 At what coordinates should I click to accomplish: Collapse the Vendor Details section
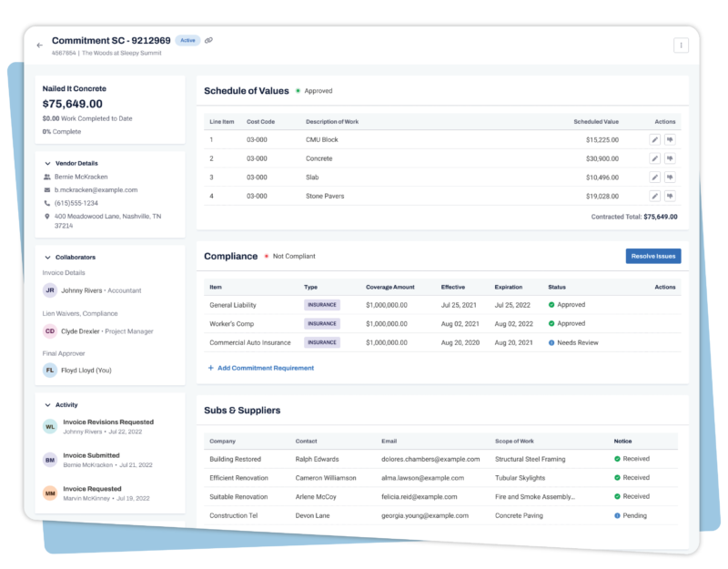[x=47, y=163]
